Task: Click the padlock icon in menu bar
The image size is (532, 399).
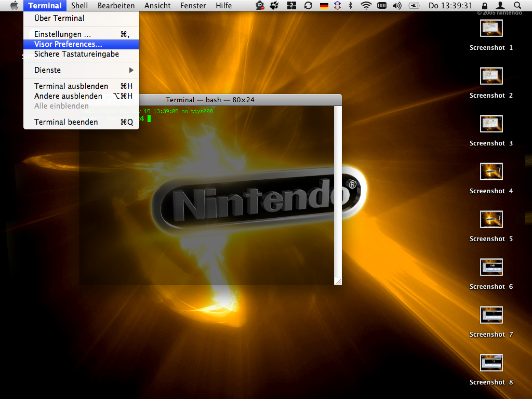Action: [x=485, y=5]
